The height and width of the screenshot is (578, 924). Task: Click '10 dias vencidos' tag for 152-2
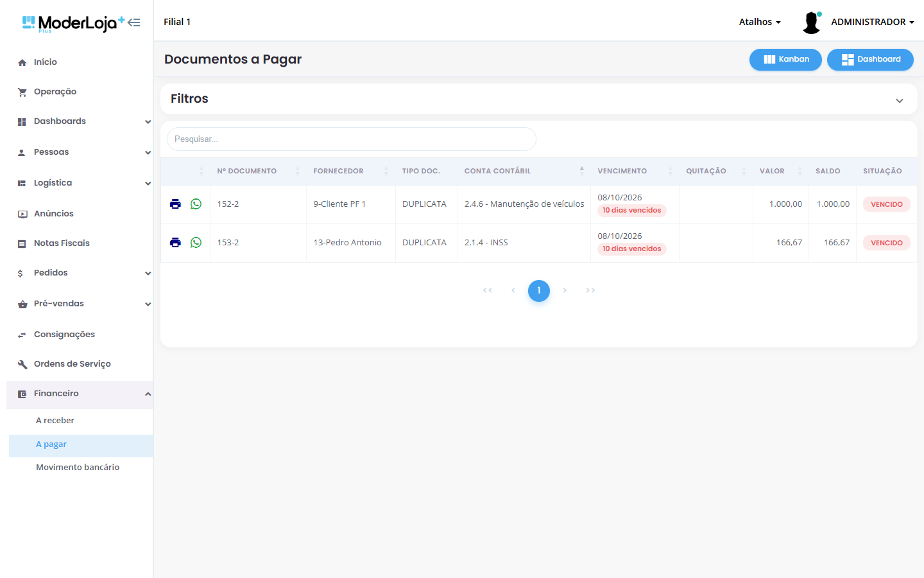(631, 211)
